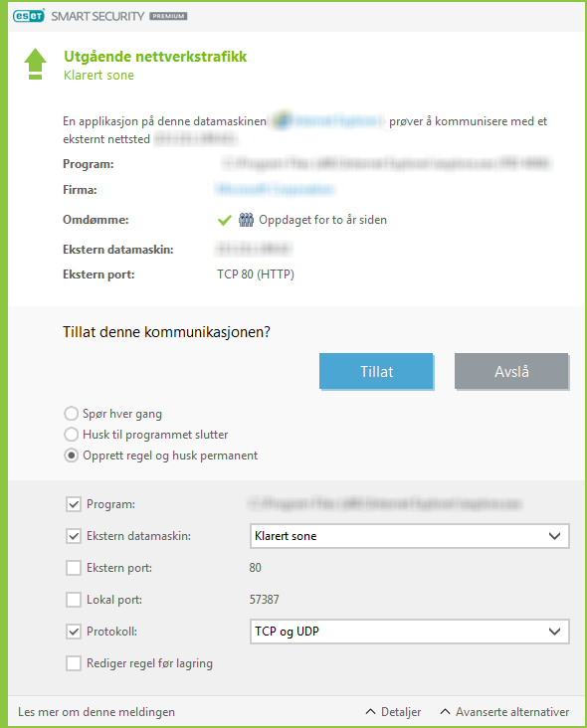Enable the Lokal port checkbox
This screenshot has width=587, height=728.
[x=74, y=600]
